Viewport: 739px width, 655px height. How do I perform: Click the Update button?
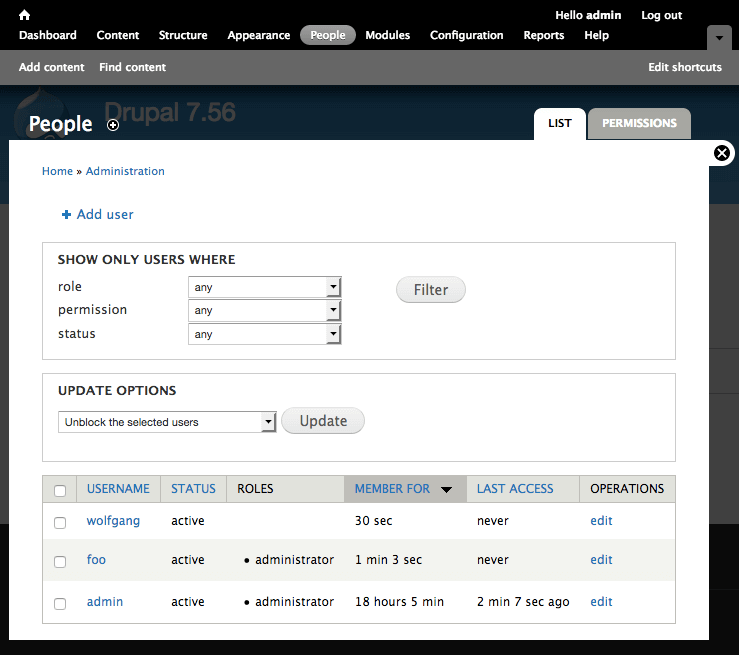coord(323,421)
